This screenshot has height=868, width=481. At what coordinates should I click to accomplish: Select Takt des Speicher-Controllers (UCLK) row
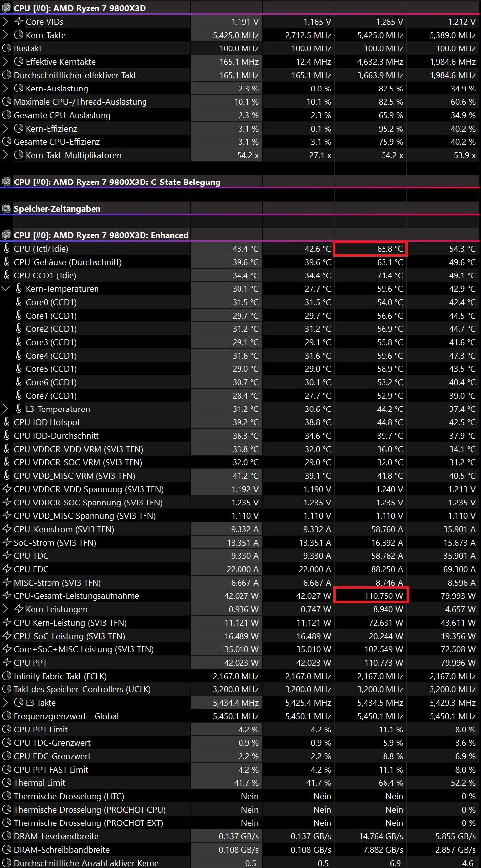point(240,689)
